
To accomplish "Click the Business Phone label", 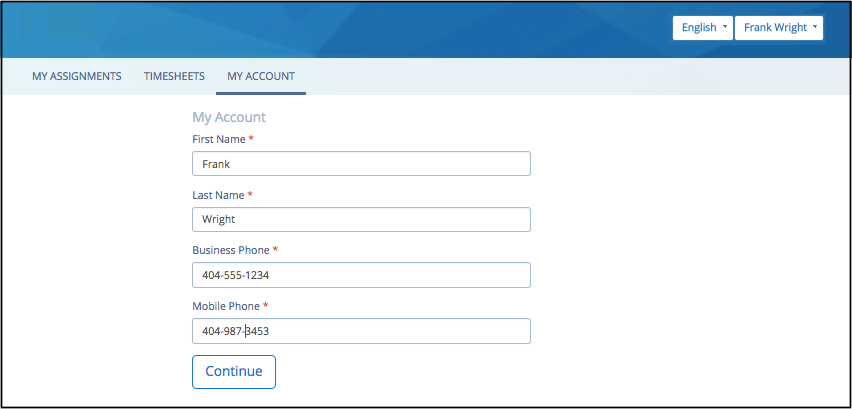I will pos(231,250).
